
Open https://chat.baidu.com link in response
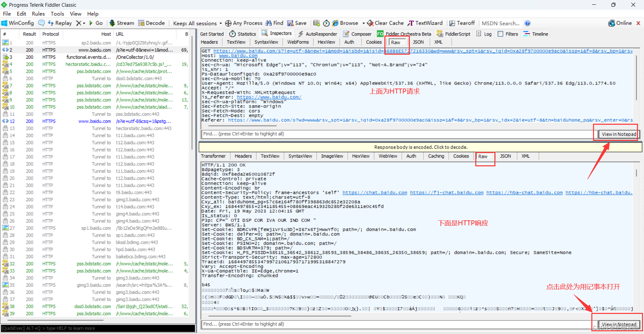point(375,192)
